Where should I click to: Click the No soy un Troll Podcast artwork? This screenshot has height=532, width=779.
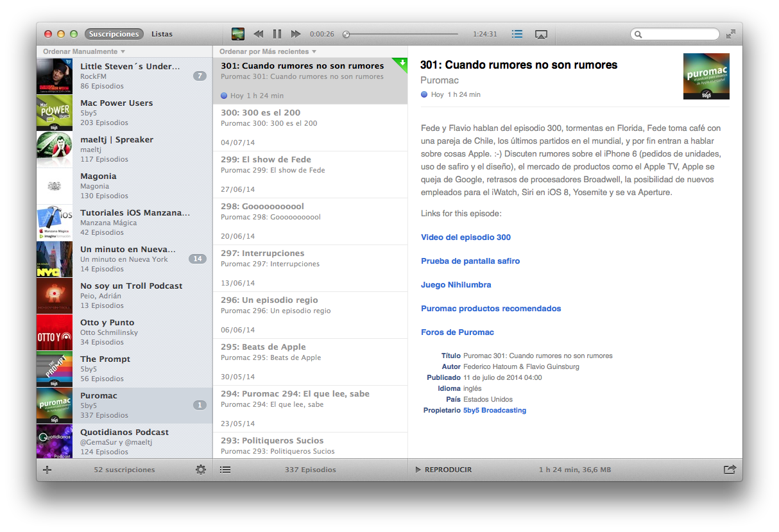[55, 296]
